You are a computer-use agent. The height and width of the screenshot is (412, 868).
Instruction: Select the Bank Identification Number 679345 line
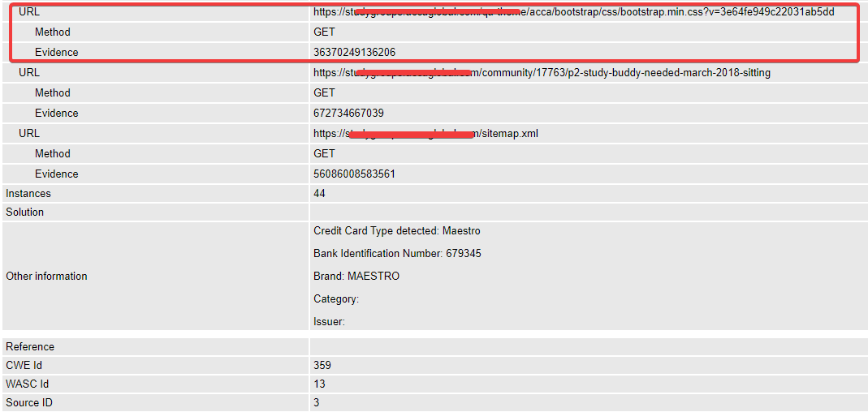(397, 253)
